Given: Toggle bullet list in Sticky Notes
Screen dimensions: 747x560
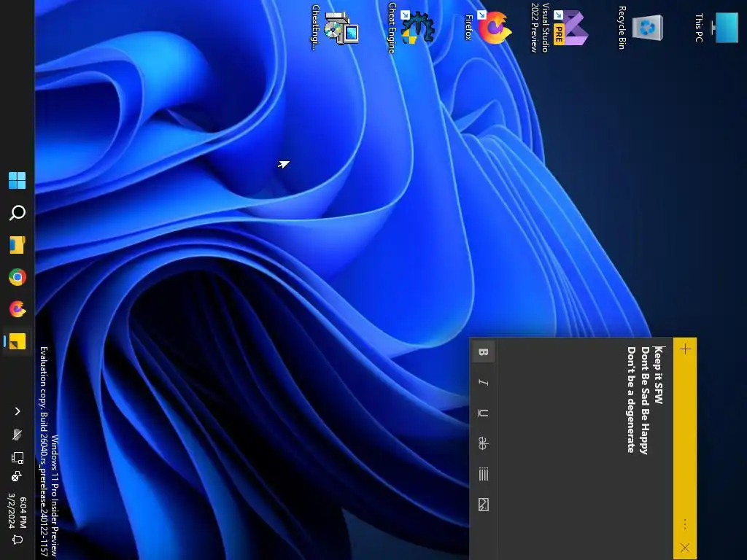Looking at the screenshot, I should (x=483, y=474).
